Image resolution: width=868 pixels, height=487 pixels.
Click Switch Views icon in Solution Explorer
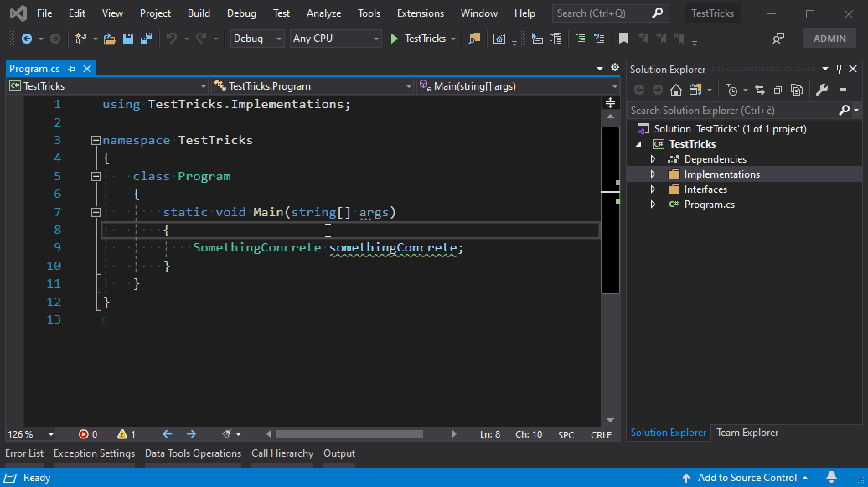click(x=695, y=90)
